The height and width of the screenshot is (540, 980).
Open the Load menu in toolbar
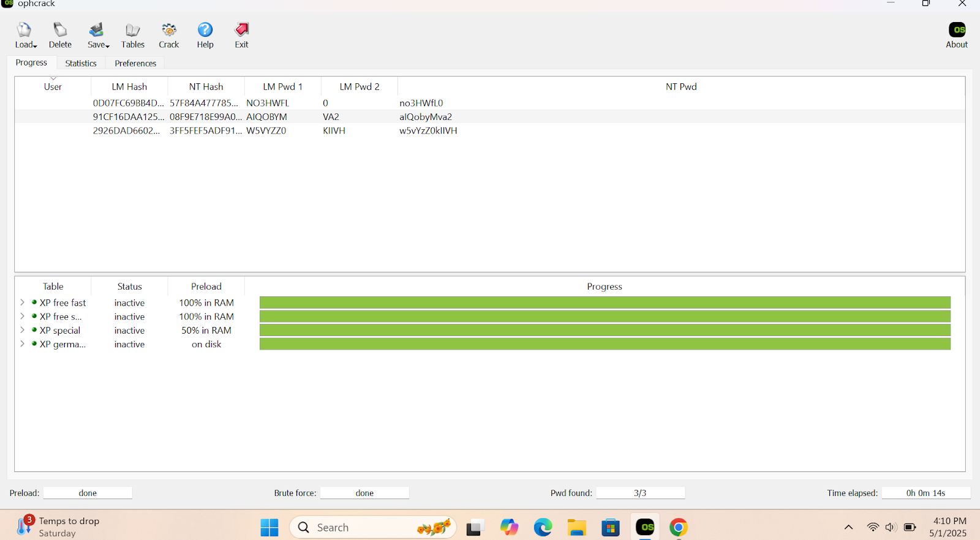tap(25, 36)
